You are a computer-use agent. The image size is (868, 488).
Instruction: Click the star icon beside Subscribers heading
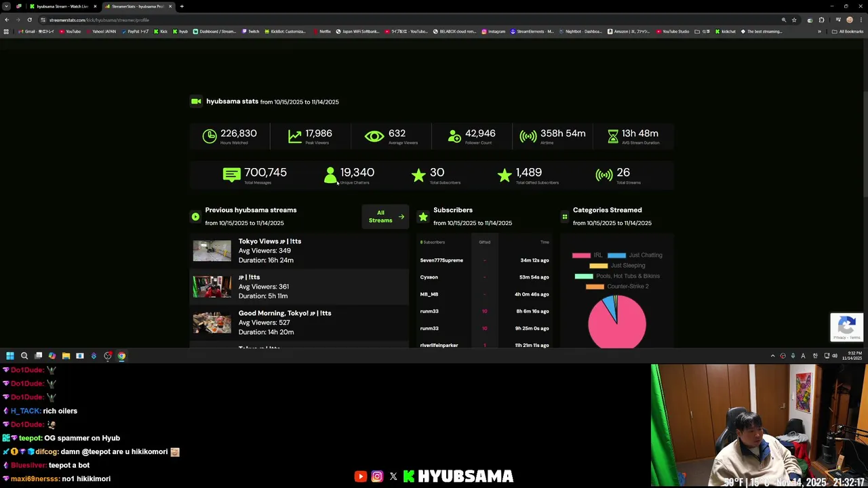(x=423, y=217)
